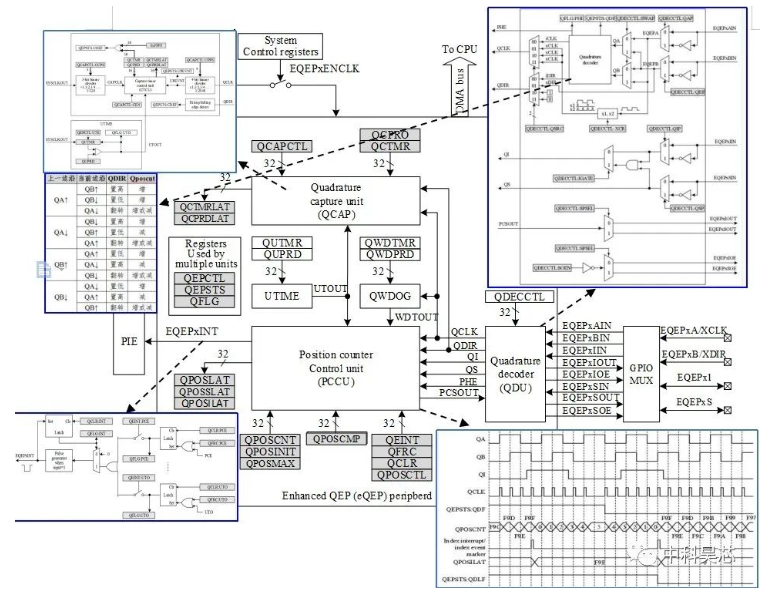Screen dimensions: 764x590
Task: Select the QCTMR register box
Action: (x=390, y=147)
